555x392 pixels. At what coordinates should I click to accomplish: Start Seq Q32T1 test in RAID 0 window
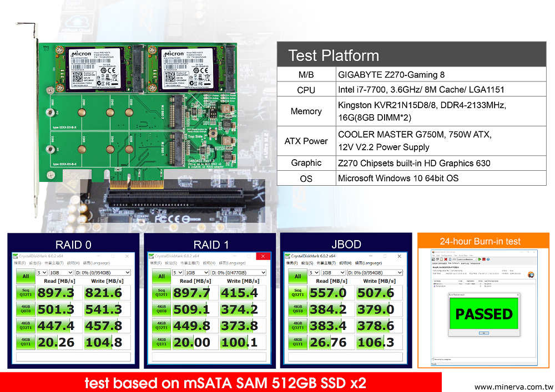26,293
